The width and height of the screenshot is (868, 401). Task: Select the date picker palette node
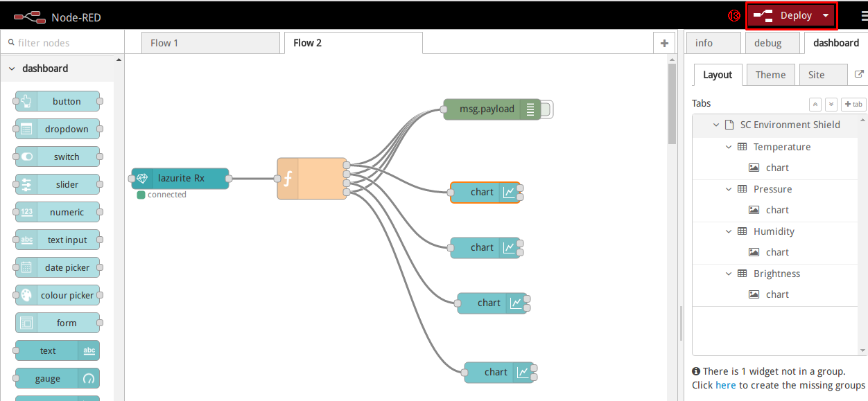[58, 267]
